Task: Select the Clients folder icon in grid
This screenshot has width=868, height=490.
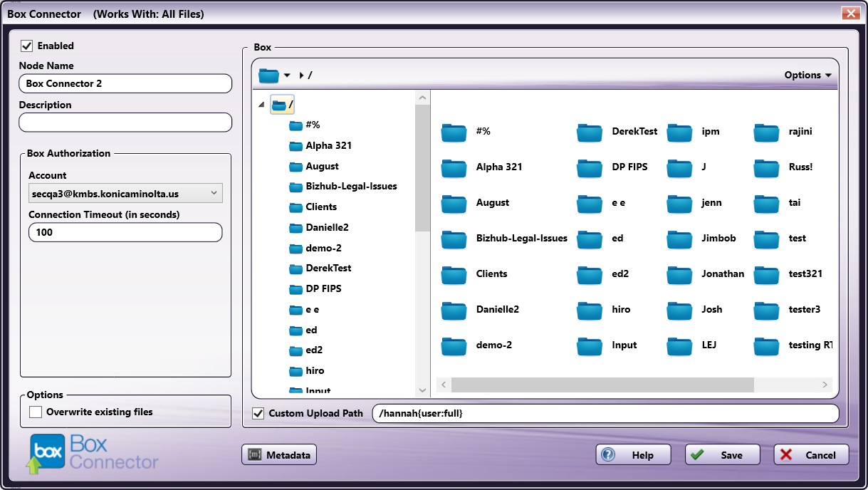Action: click(453, 274)
